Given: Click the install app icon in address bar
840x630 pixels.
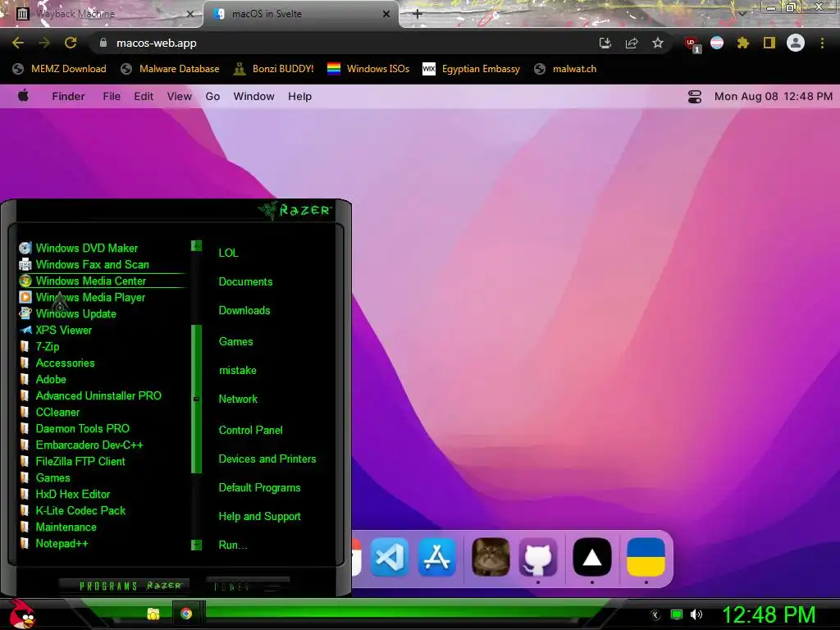Looking at the screenshot, I should 605,43.
